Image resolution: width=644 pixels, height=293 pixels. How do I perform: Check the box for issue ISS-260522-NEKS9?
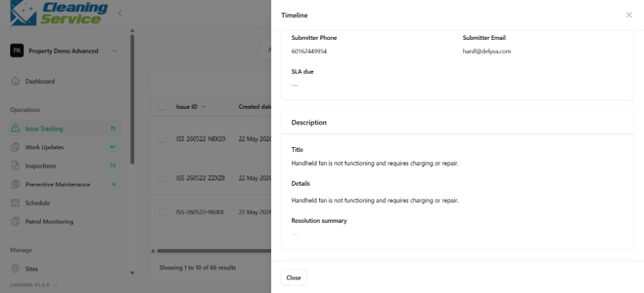(162, 139)
